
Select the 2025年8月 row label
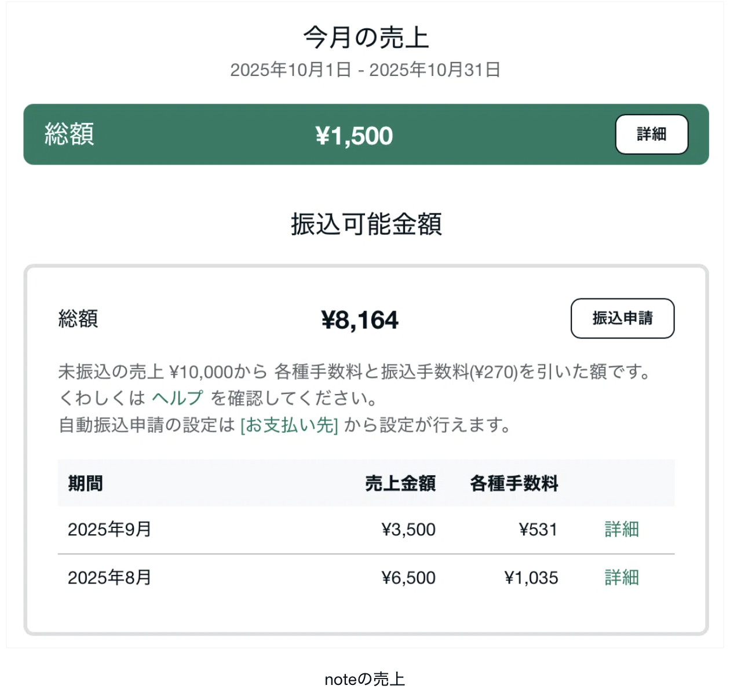[110, 577]
